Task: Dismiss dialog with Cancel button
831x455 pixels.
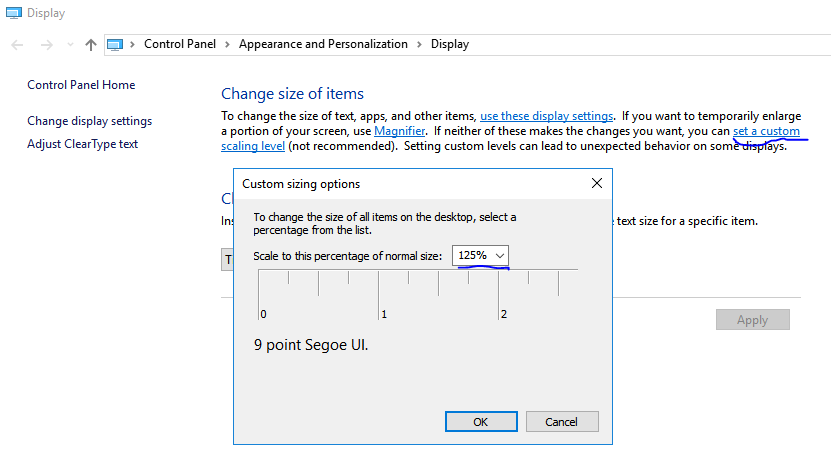Action: tap(562, 422)
